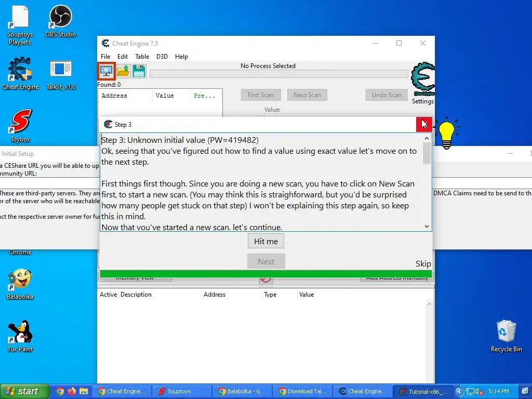This screenshot has height=399, width=532.
Task: Open the File menu in Cheat Engine
Action: point(105,57)
